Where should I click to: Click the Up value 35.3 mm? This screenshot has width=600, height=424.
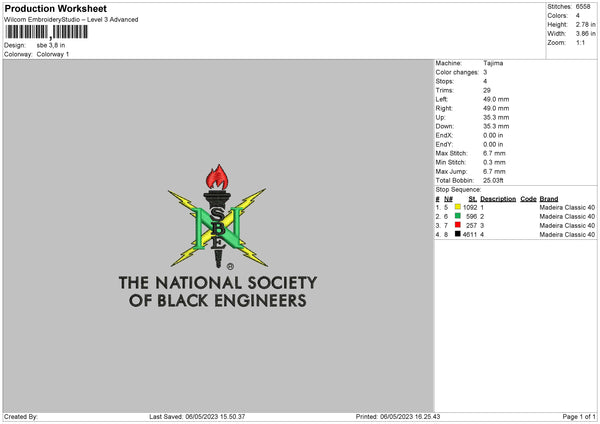496,117
